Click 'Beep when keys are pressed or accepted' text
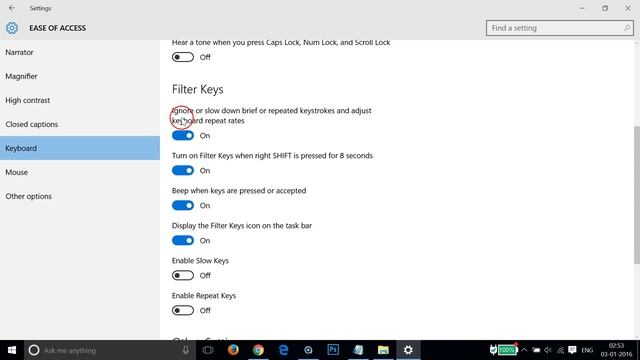The height and width of the screenshot is (360, 640). 239,191
